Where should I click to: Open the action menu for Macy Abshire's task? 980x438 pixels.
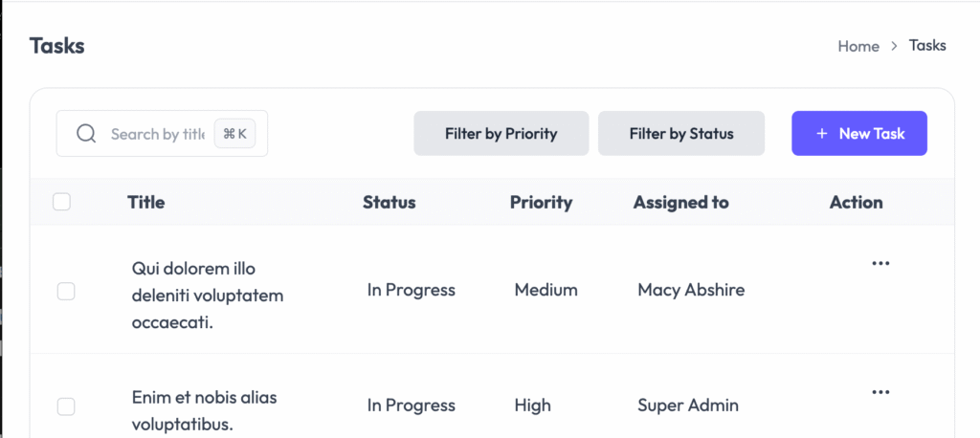coord(880,263)
